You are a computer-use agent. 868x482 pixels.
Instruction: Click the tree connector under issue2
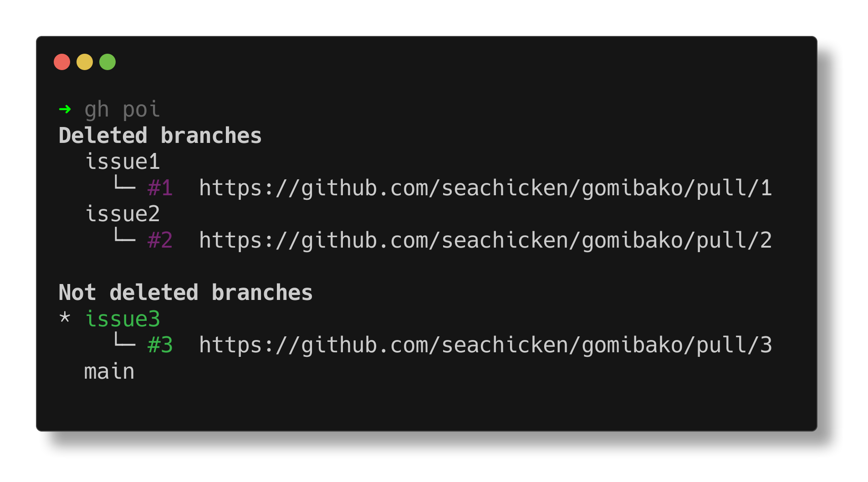coord(124,235)
